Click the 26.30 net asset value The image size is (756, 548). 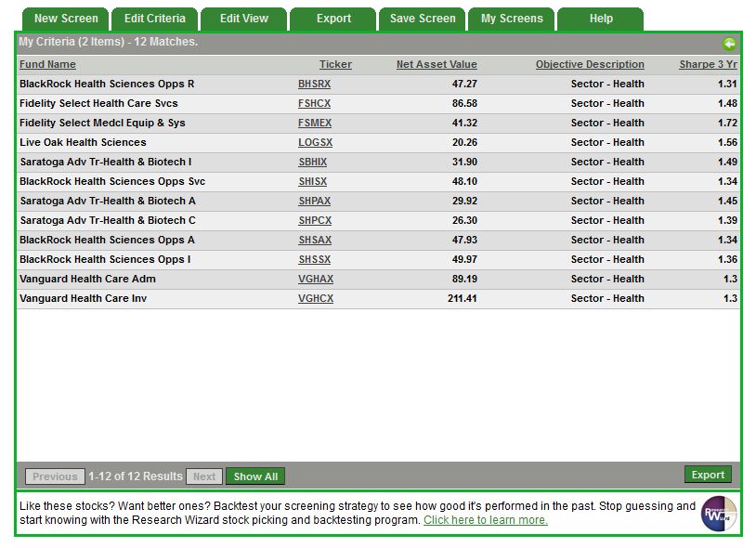click(x=464, y=221)
